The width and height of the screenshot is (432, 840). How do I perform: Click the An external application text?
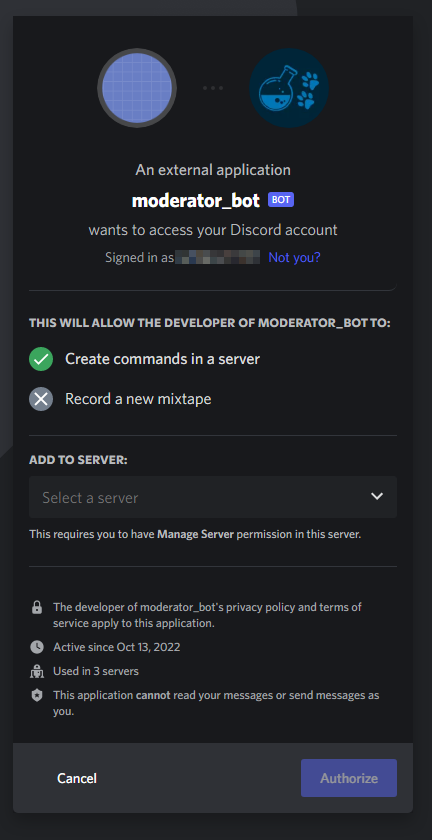point(213,170)
